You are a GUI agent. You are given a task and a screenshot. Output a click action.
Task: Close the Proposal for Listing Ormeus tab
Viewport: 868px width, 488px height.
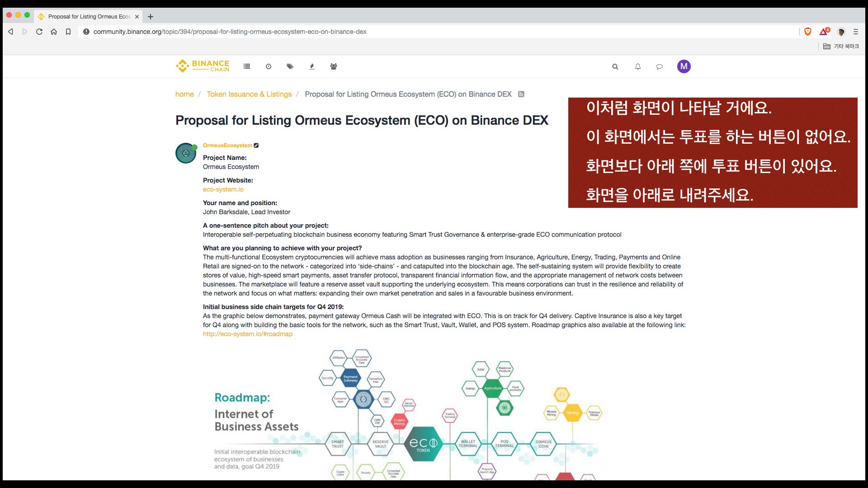tap(137, 17)
